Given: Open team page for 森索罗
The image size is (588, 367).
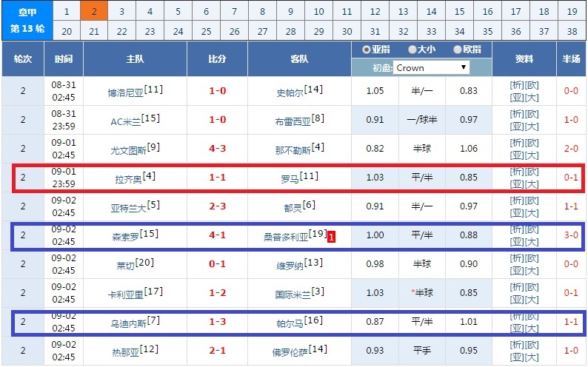Looking at the screenshot, I should (126, 237).
